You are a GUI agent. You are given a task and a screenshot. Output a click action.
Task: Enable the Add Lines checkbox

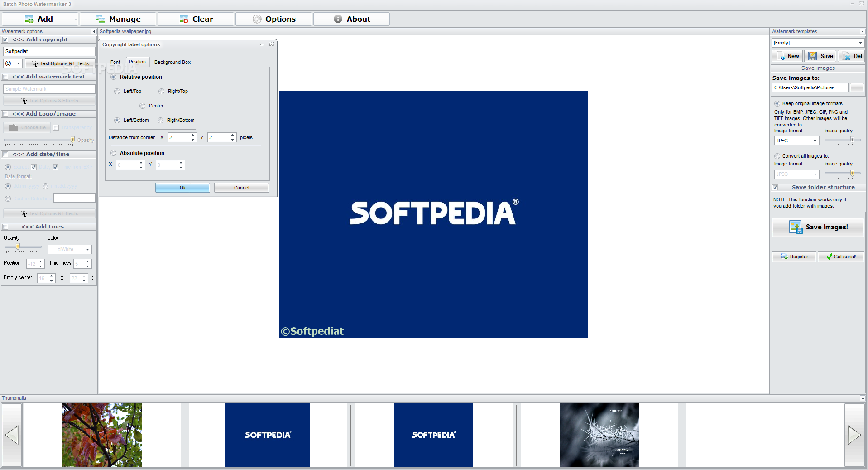[5, 227]
